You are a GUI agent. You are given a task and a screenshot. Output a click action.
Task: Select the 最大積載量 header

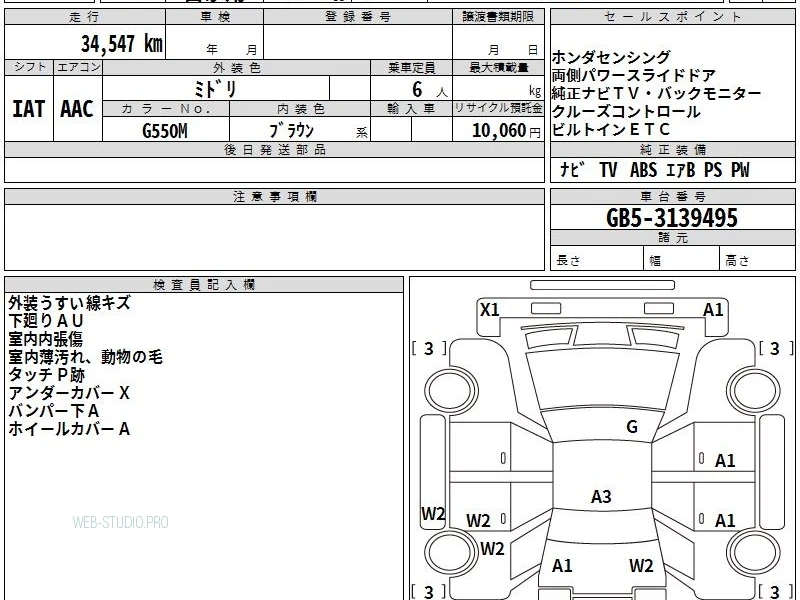point(498,67)
